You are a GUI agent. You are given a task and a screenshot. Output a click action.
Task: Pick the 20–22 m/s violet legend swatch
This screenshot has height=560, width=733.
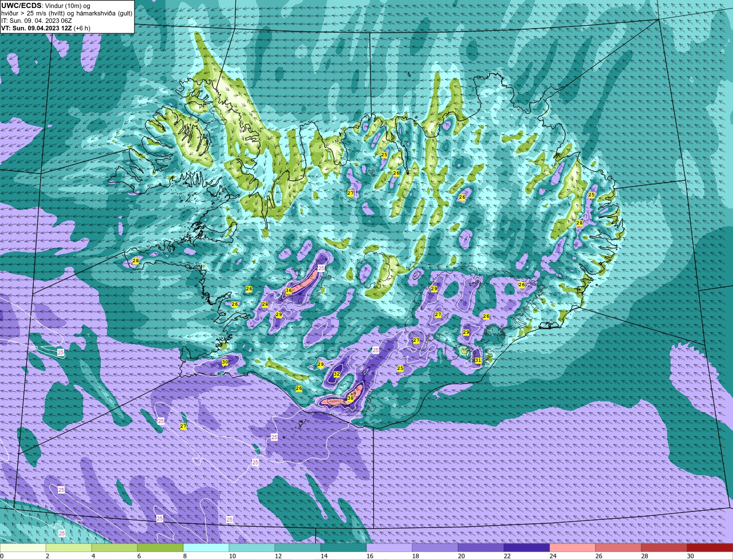(x=481, y=548)
